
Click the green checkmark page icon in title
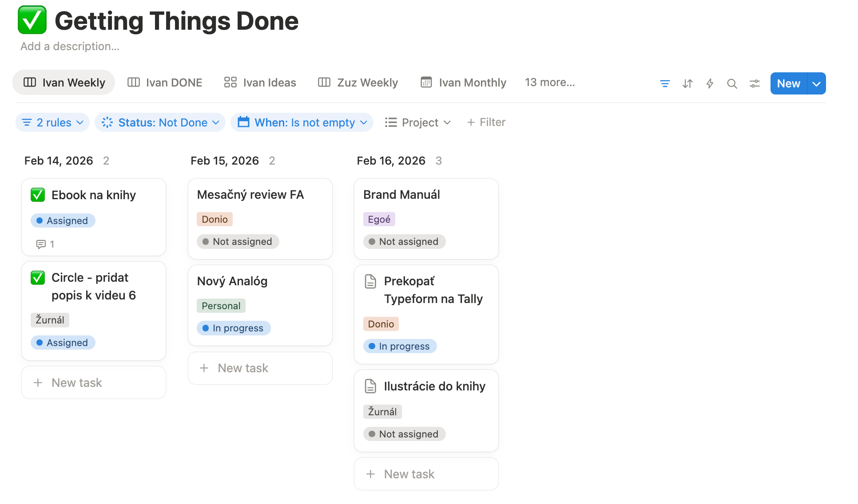pyautogui.click(x=32, y=20)
